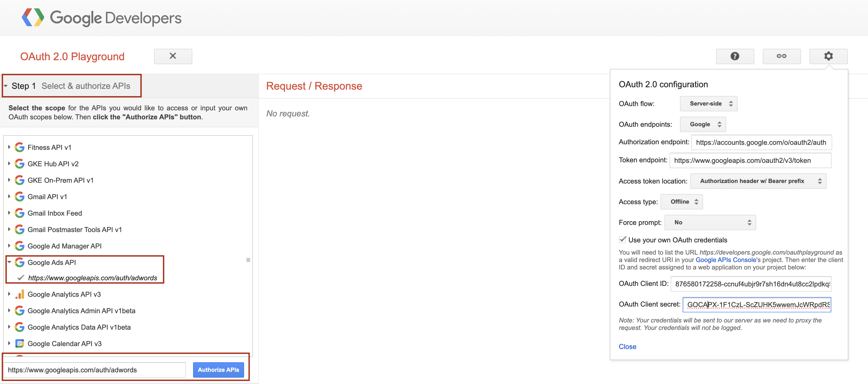The width and height of the screenshot is (868, 384).
Task: Click Close link in configuration panel
Action: [627, 346]
